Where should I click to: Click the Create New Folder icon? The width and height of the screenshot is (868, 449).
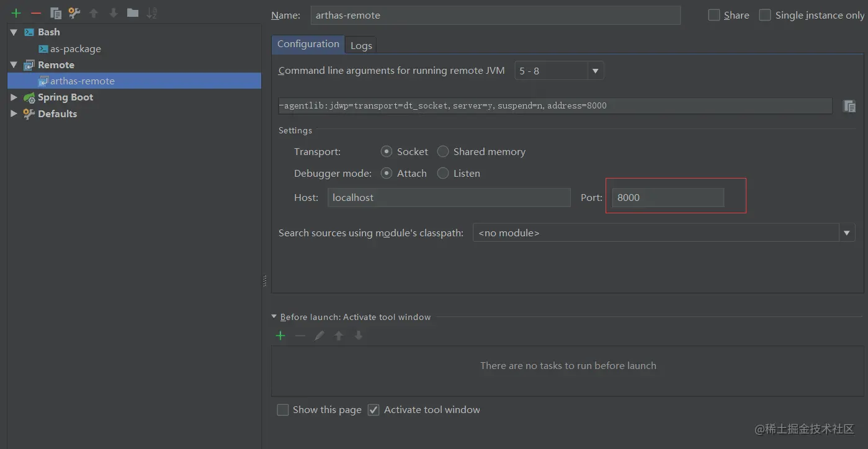(x=132, y=13)
